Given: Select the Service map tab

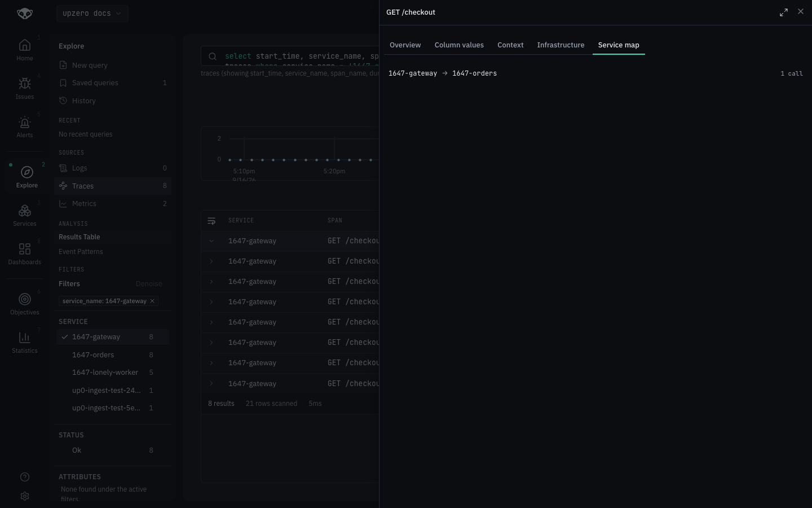Looking at the screenshot, I should coord(619,45).
